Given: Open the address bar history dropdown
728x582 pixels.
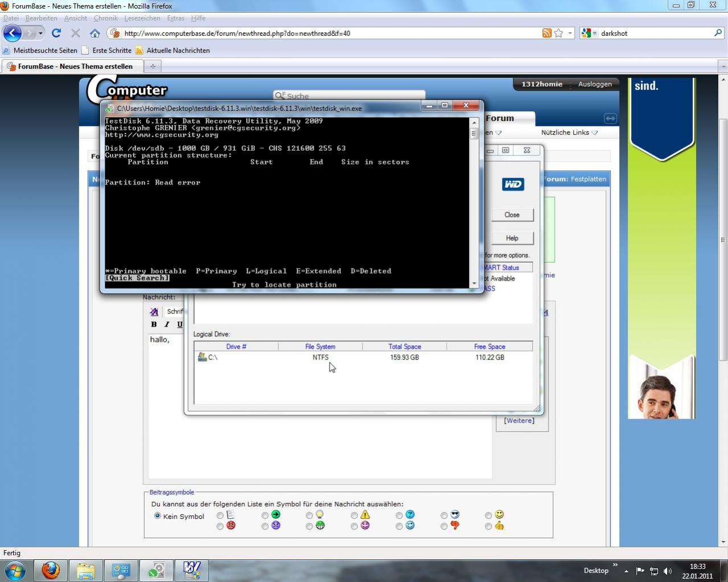Looking at the screenshot, I should pos(570,33).
